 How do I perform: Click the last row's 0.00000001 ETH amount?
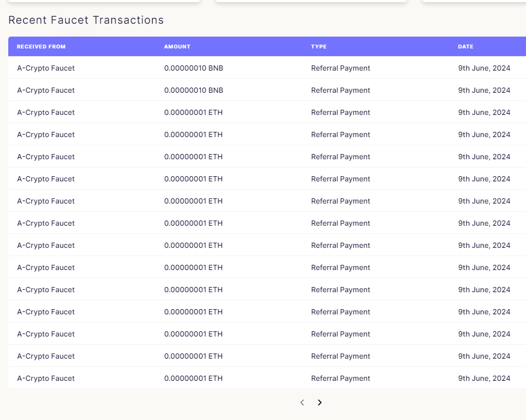pyautogui.click(x=193, y=378)
